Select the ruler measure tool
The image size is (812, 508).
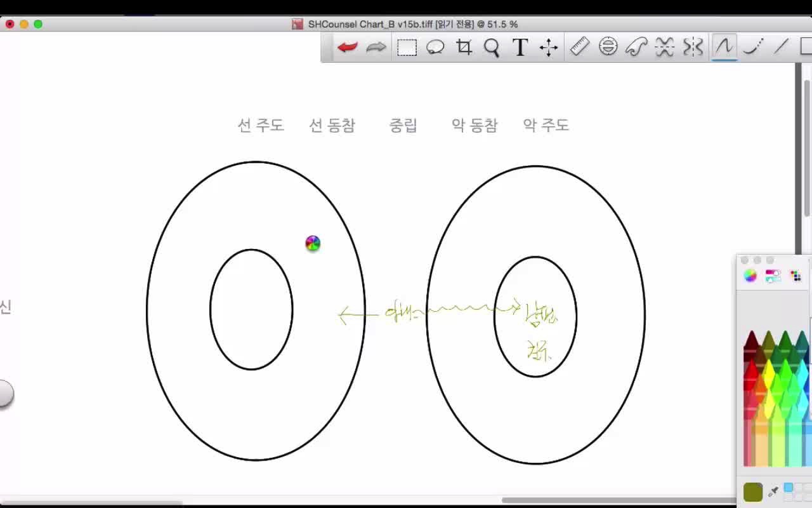tap(580, 46)
